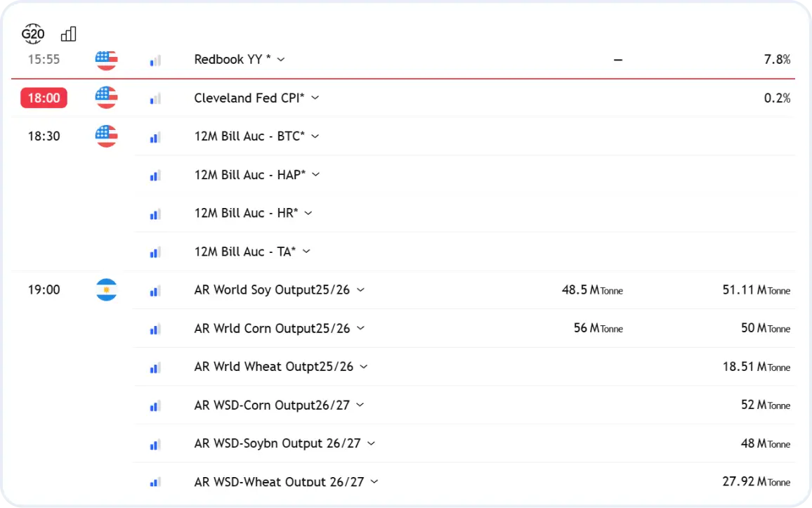Open the 12M Bill Auc - HAP event
This screenshot has width=812, height=508.
pos(249,174)
